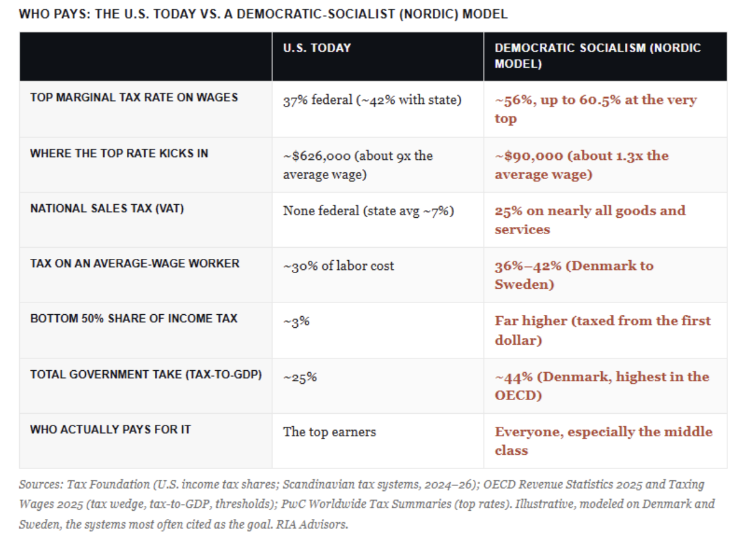Click the table title 'Who Pays' heading

pyautogui.click(x=263, y=14)
